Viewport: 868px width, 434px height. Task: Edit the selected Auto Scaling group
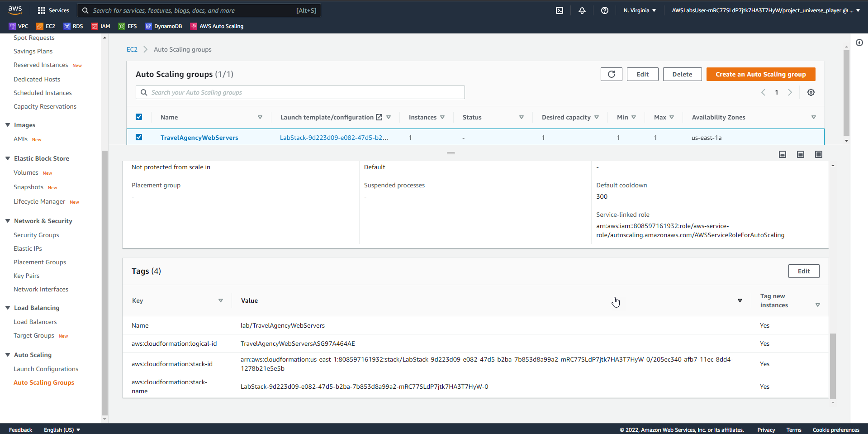642,74
